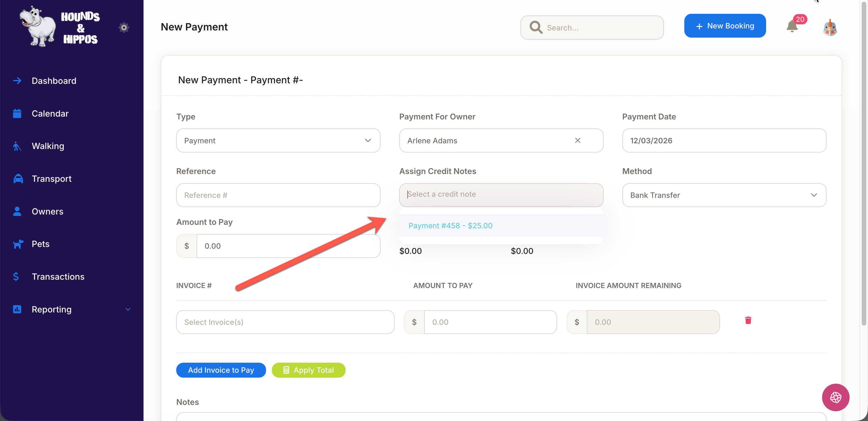The height and width of the screenshot is (421, 868).
Task: Click the settings gear icon in sidebar
Action: (124, 27)
